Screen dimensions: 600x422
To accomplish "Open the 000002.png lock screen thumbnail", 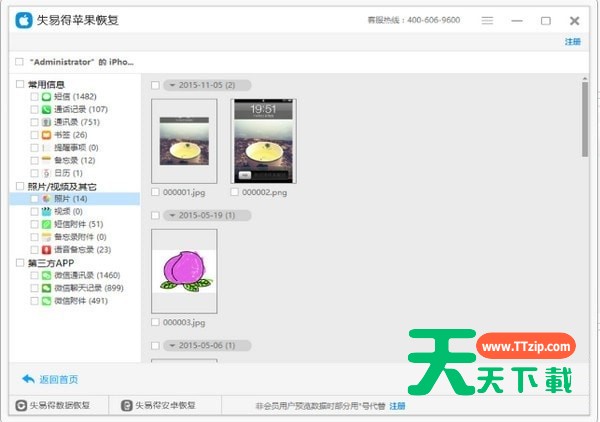I will pyautogui.click(x=263, y=140).
